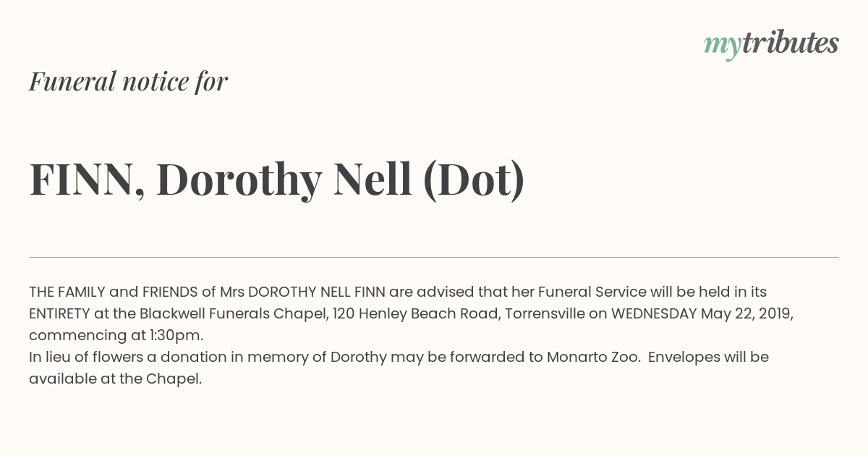Click the green "my" in the logo
This screenshot has height=456, width=868.
[x=722, y=47]
